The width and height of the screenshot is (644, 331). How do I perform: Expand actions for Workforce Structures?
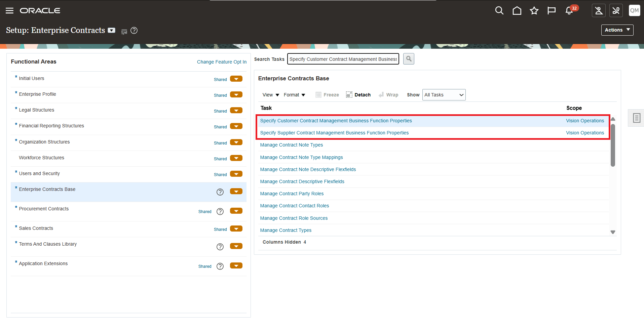click(236, 158)
